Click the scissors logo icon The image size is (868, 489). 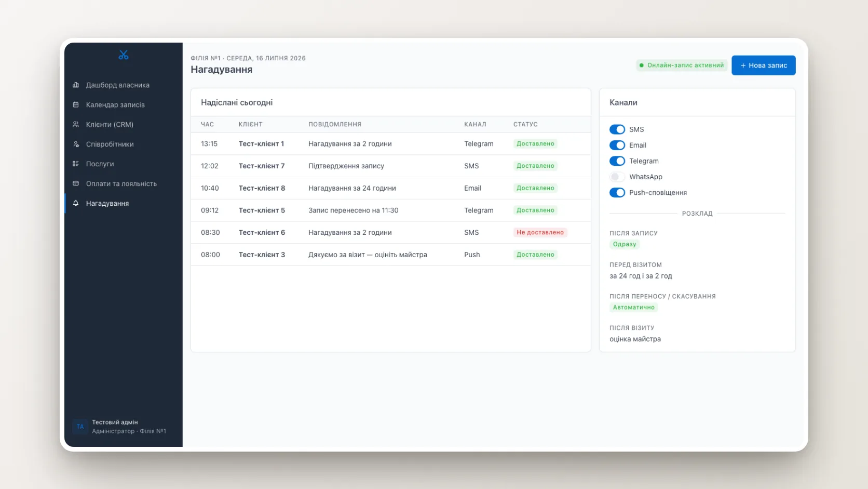123,55
